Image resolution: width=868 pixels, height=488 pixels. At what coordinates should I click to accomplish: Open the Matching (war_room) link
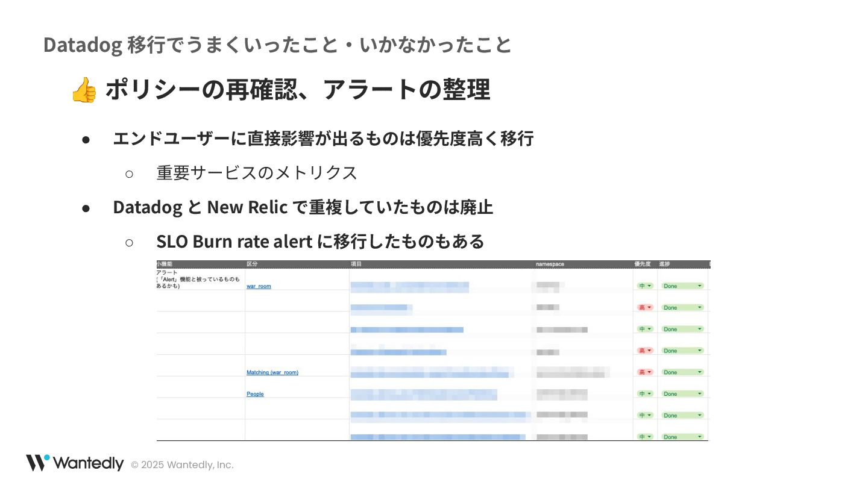click(x=272, y=372)
